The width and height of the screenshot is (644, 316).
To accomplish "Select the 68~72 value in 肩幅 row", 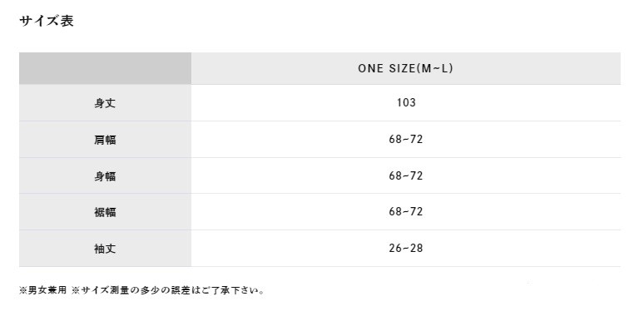I will [x=406, y=140].
